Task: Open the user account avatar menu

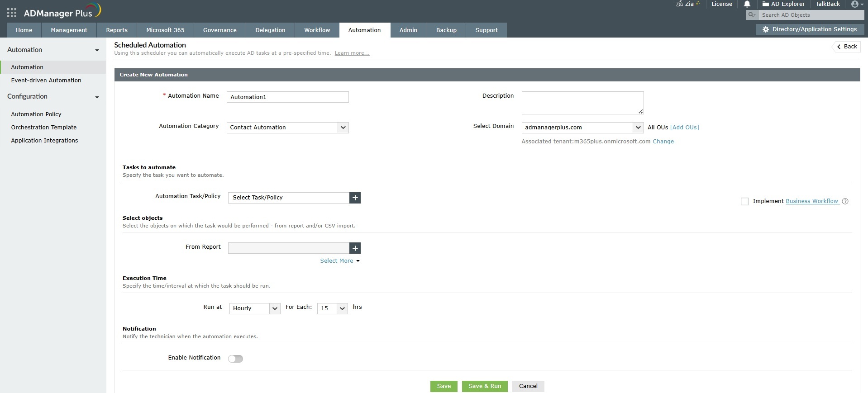Action: click(x=857, y=4)
